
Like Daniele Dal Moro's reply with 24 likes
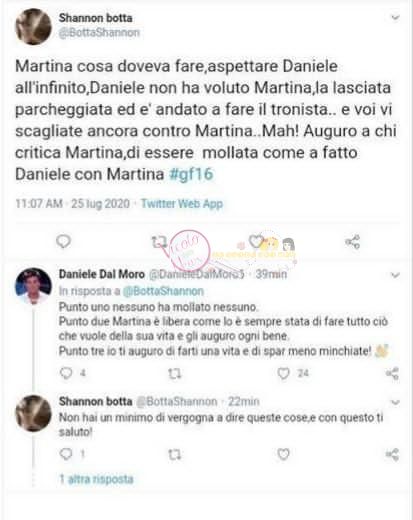click(283, 373)
